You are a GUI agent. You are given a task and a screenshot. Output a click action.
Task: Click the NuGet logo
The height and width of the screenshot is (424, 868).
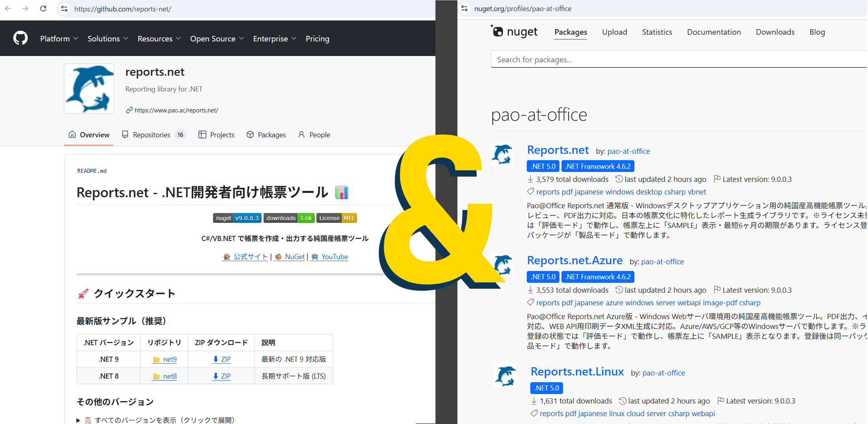(x=514, y=32)
